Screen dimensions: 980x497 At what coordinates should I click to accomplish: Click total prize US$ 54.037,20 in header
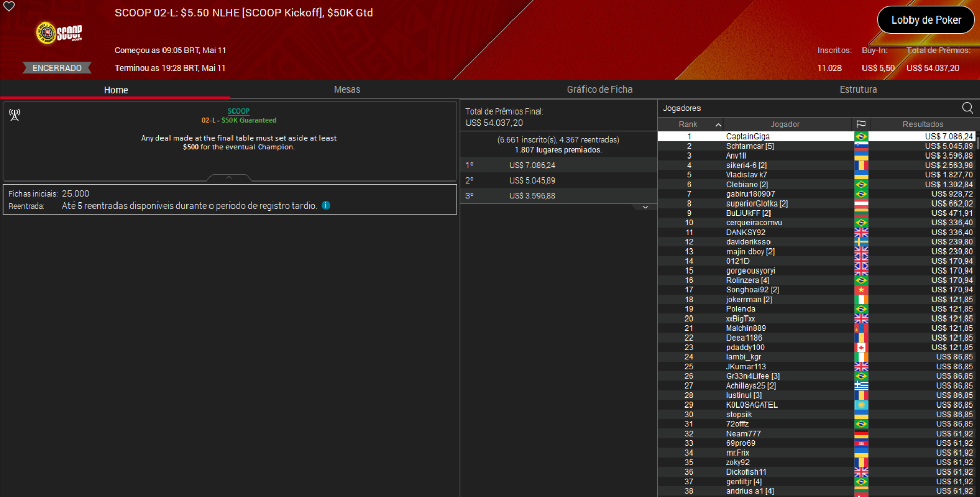pyautogui.click(x=932, y=68)
